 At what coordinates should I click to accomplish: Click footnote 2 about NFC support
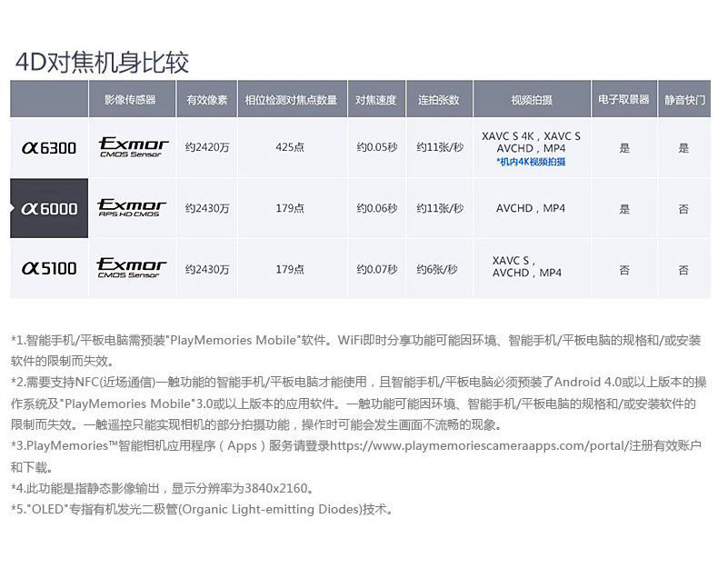coord(358,404)
